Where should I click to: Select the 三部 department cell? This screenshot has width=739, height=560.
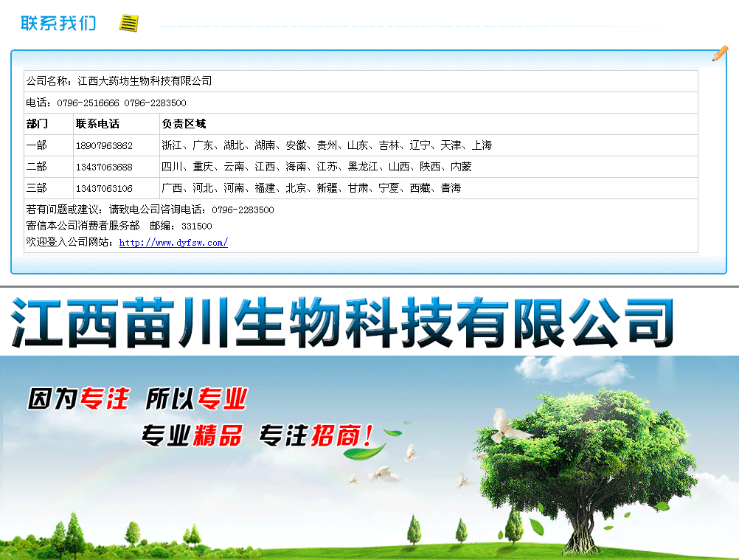click(x=49, y=188)
